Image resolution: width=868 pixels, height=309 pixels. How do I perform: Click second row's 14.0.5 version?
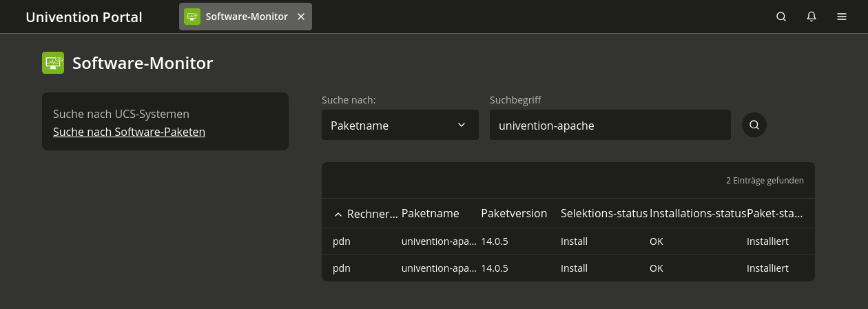point(495,268)
